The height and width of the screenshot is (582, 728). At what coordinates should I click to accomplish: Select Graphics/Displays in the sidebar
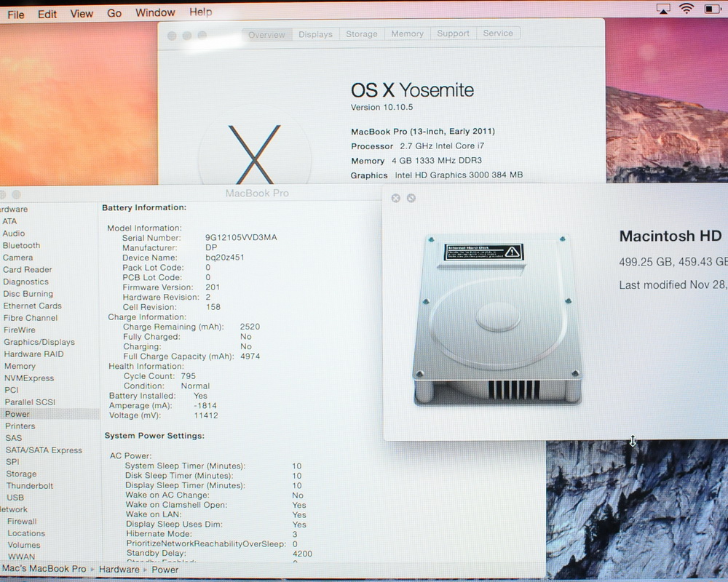[x=39, y=342]
